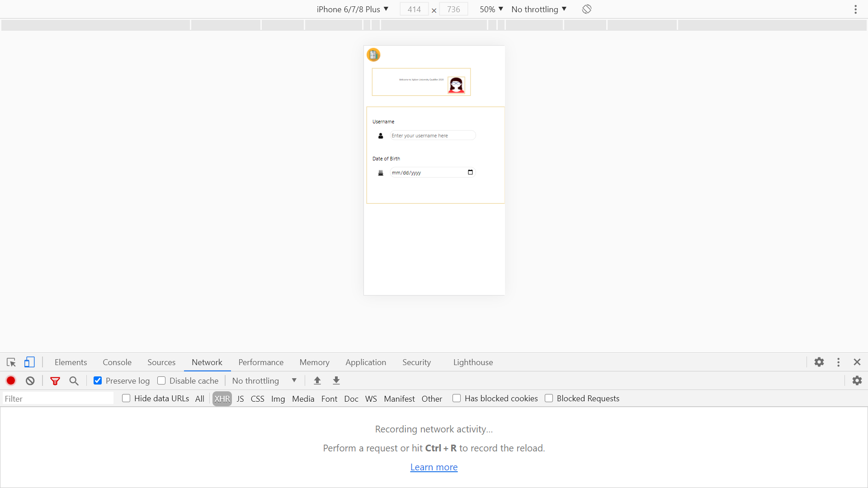Click the rotate device orientation icon

(587, 9)
